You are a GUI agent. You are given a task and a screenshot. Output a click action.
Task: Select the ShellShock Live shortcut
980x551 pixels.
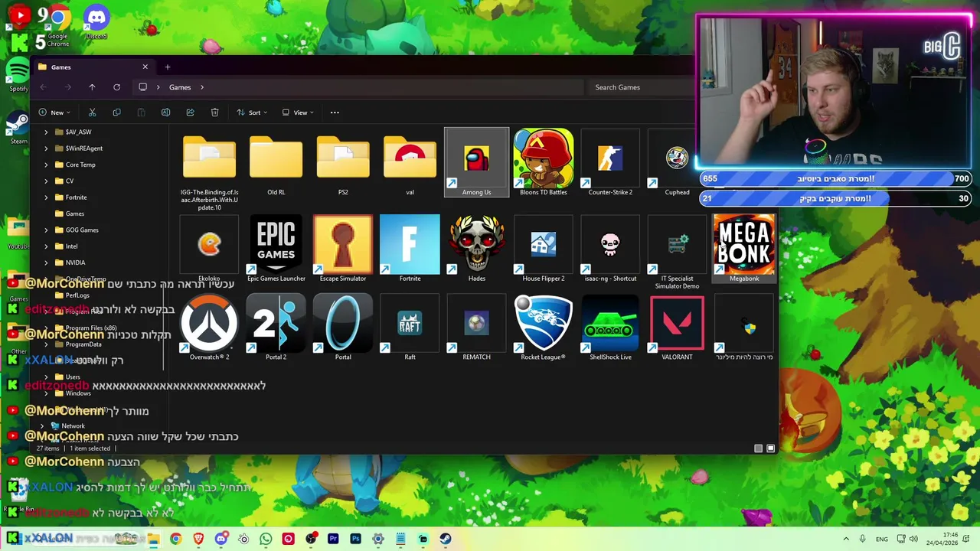click(x=610, y=328)
